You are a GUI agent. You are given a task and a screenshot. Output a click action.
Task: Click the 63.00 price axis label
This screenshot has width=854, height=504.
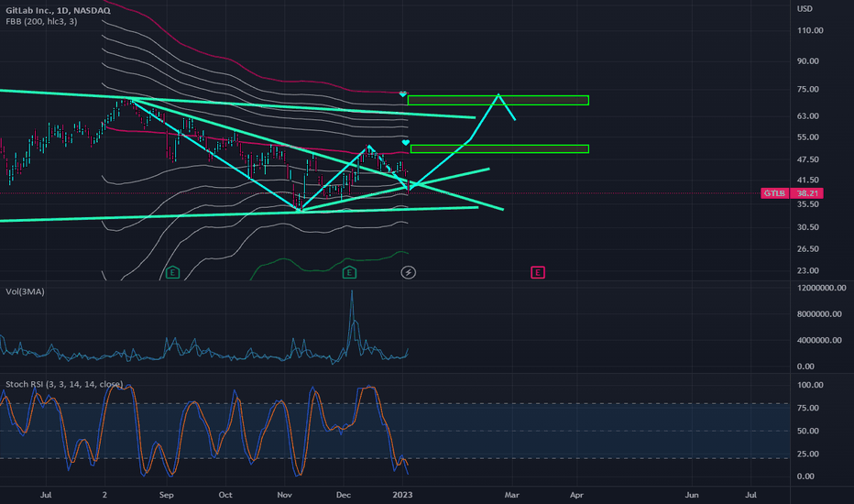click(807, 116)
